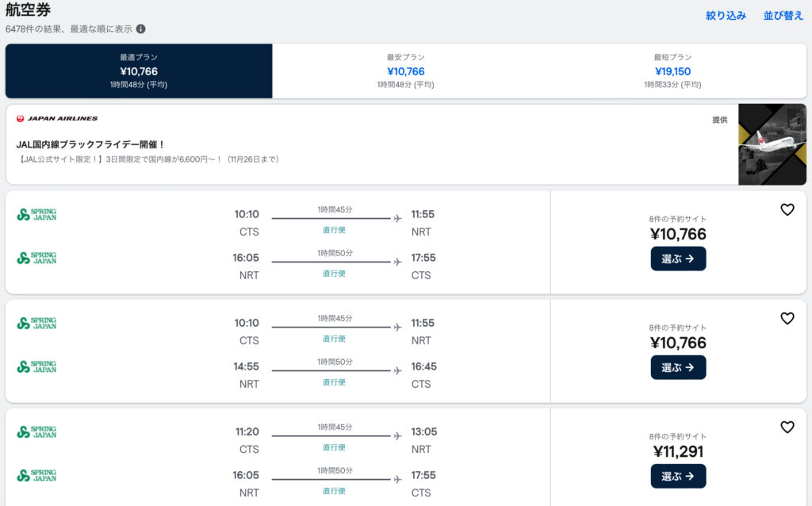Click the info icon beside result count
The image size is (812, 506).
(140, 29)
